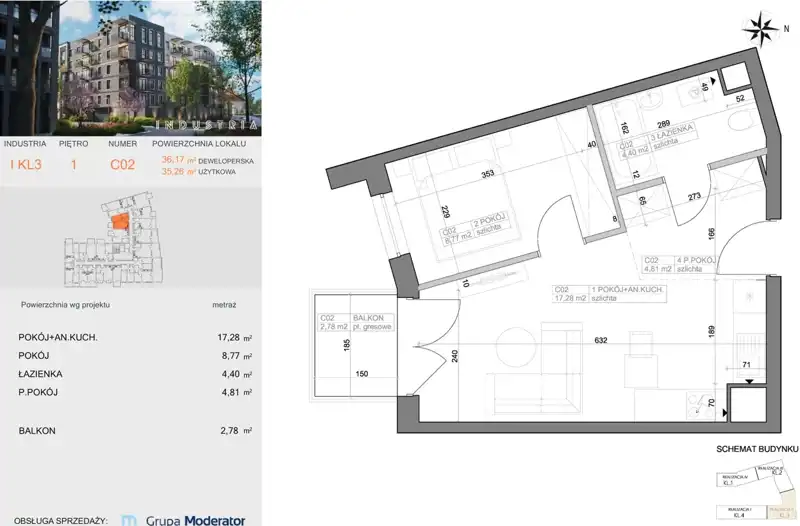Click the Grupa Moderator logo

pyautogui.click(x=183, y=519)
